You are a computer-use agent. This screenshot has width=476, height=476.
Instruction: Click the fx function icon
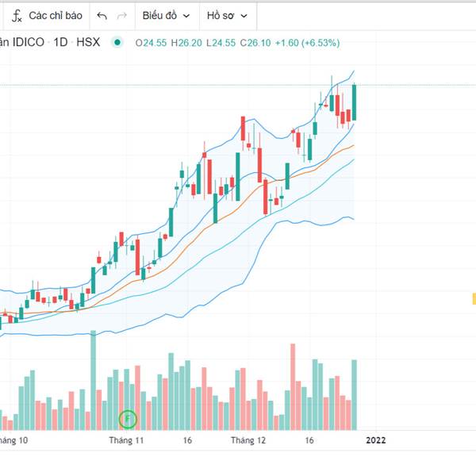coord(17,16)
